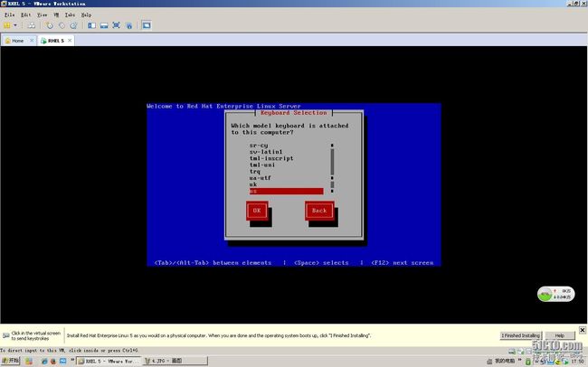Click the network speed floating widget
Image resolution: width=588 pixels, height=367 pixels.
[x=555, y=295]
